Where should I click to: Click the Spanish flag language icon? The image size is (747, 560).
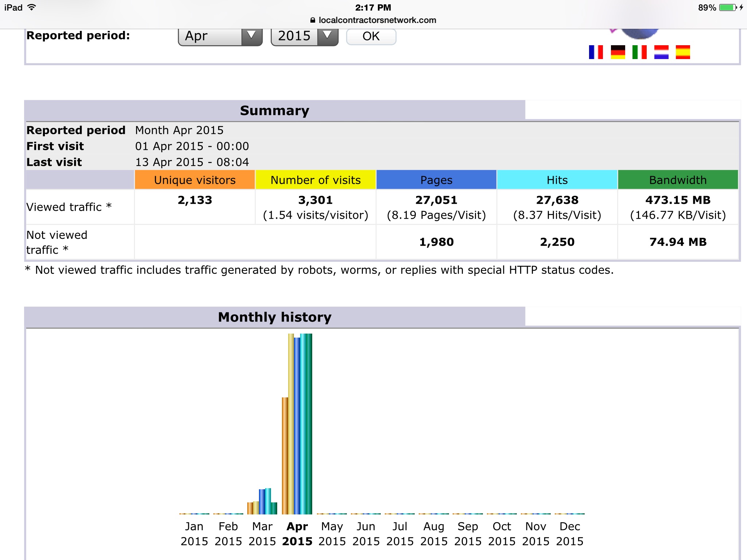tap(682, 52)
